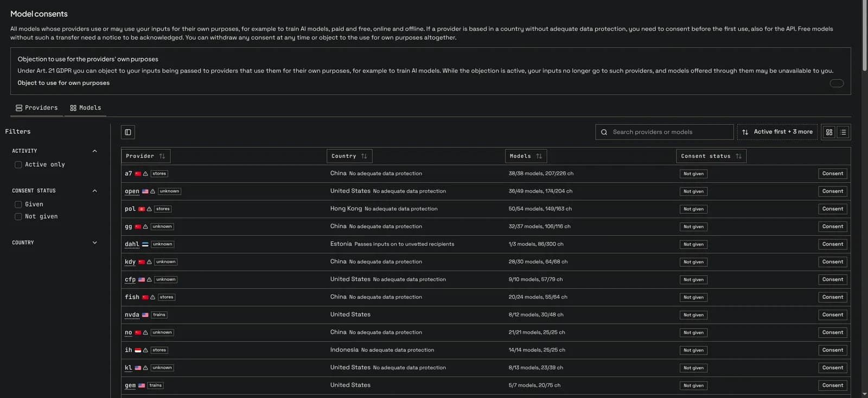Switch to list view layout icon

pyautogui.click(x=843, y=132)
